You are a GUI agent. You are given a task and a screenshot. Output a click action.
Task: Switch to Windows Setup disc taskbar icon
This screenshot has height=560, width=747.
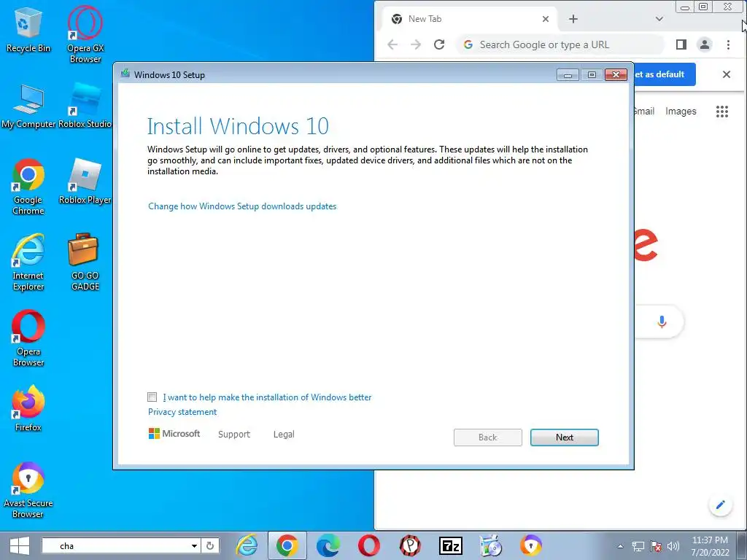(x=491, y=545)
